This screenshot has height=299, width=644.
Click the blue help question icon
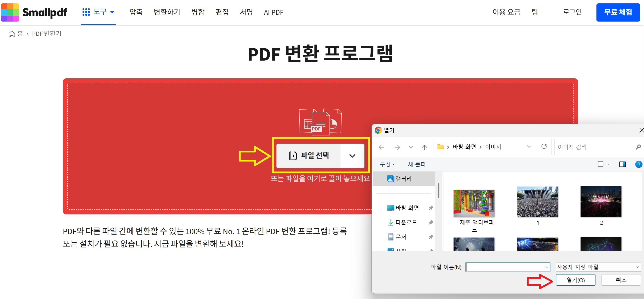click(x=638, y=164)
